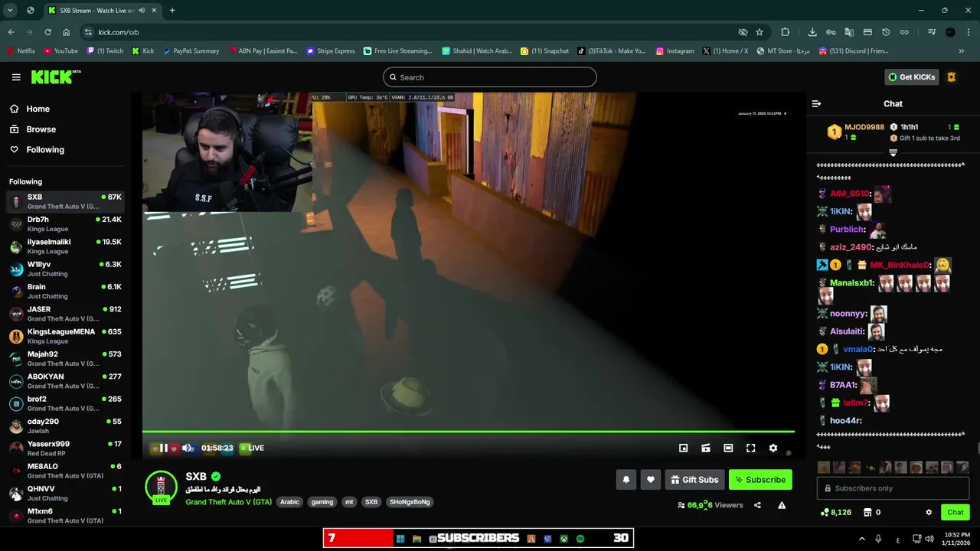Open the password key icon in the toolbar

831,32
